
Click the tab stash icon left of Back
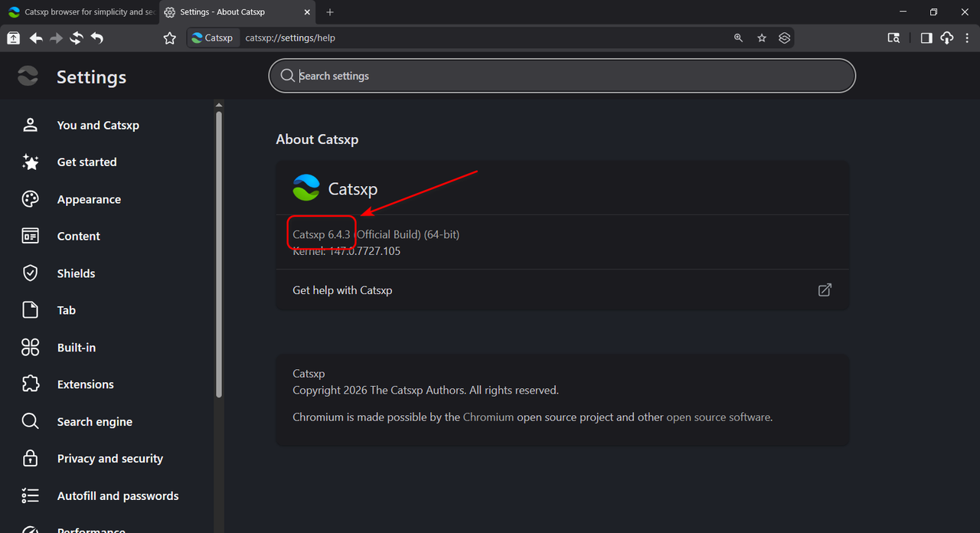(x=14, y=38)
